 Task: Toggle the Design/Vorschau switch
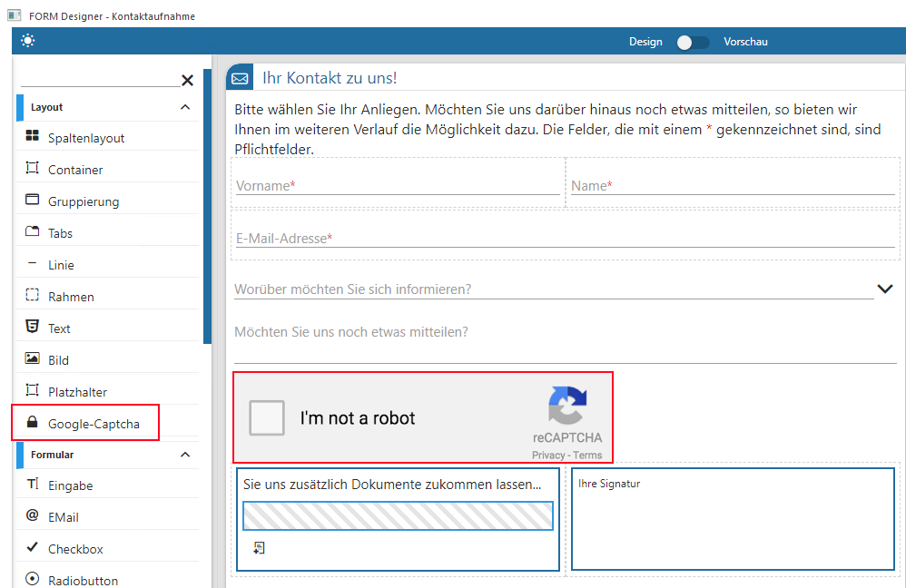694,42
